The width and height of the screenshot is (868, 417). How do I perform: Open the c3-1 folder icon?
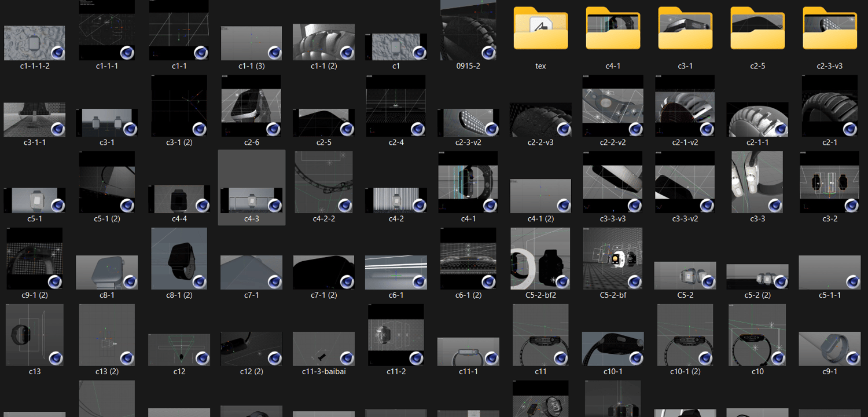[x=685, y=28]
